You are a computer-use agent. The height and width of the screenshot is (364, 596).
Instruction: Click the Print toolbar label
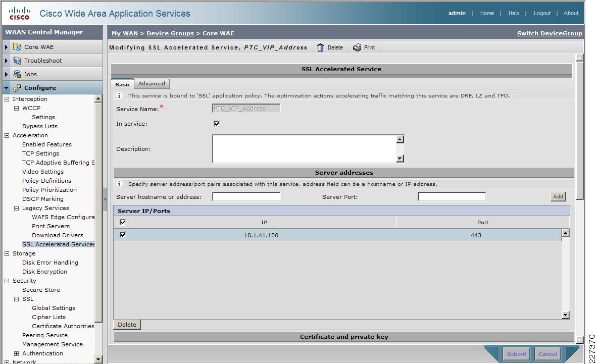coord(369,47)
